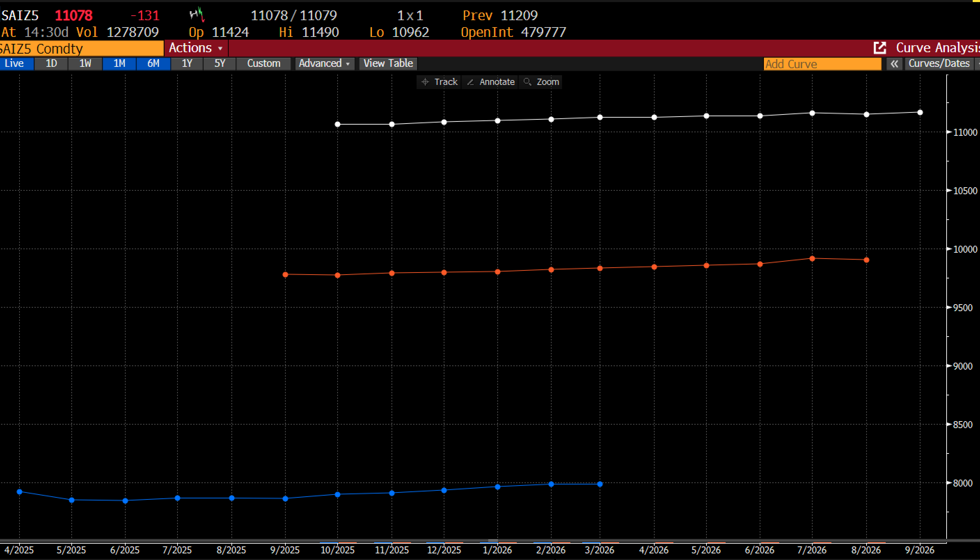Select the 1Y period tab

[x=187, y=63]
